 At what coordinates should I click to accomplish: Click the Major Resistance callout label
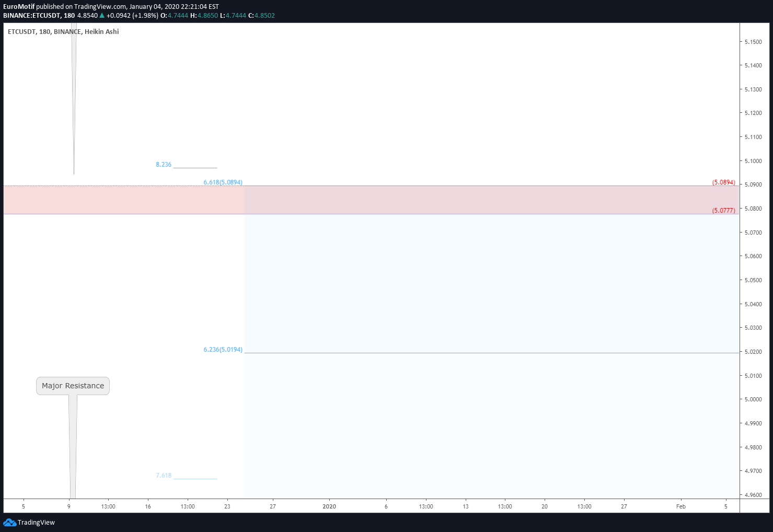(x=73, y=386)
